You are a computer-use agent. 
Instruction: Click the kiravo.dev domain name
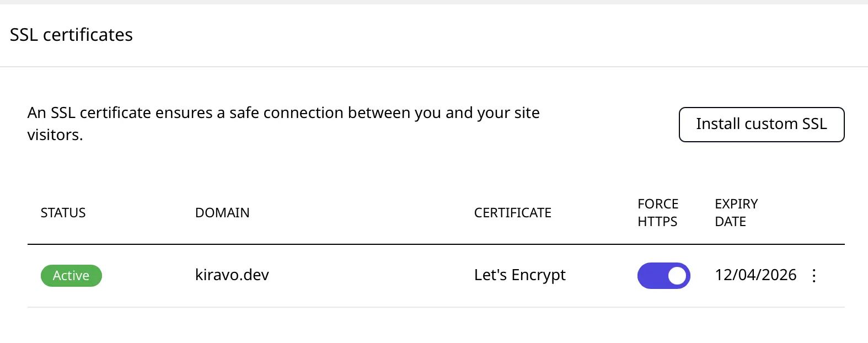232,275
